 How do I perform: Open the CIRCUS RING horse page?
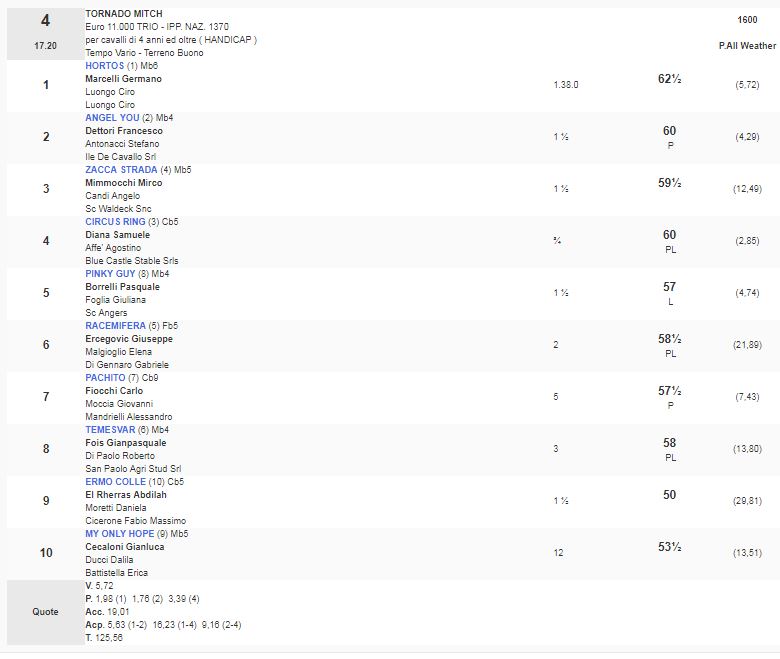[x=115, y=222]
